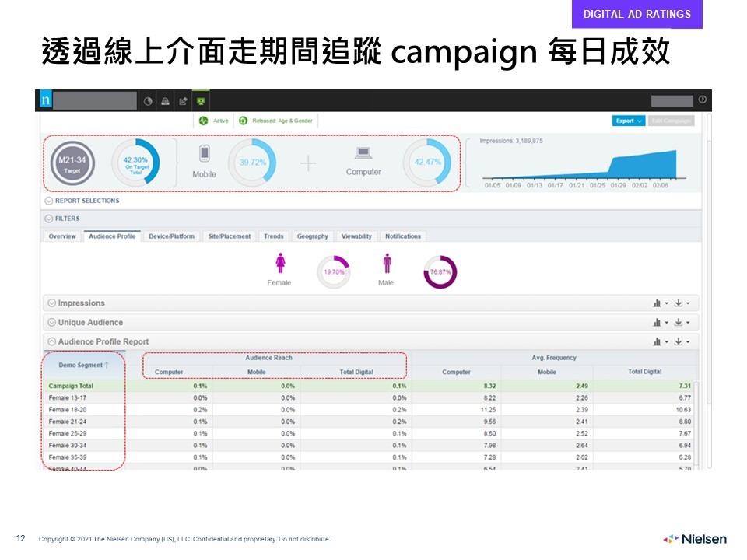This screenshot has height=560, width=747.
Task: Open chart options in Impressions row
Action: point(661,303)
